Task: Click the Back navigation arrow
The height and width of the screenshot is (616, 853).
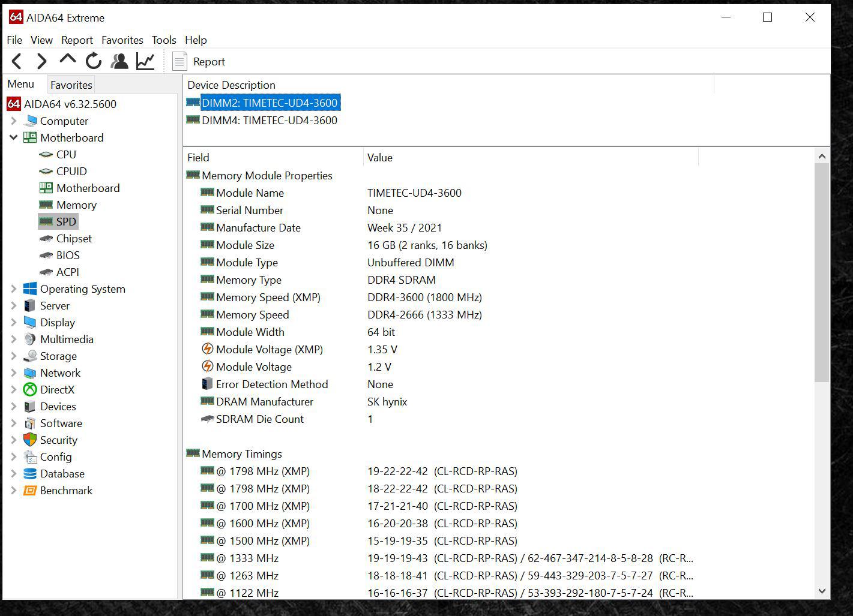Action: (17, 61)
